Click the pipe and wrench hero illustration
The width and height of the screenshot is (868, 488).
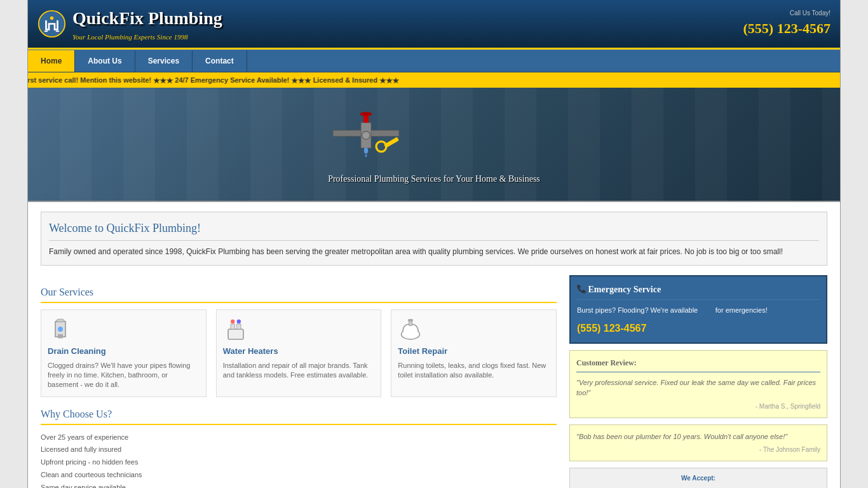click(x=366, y=135)
